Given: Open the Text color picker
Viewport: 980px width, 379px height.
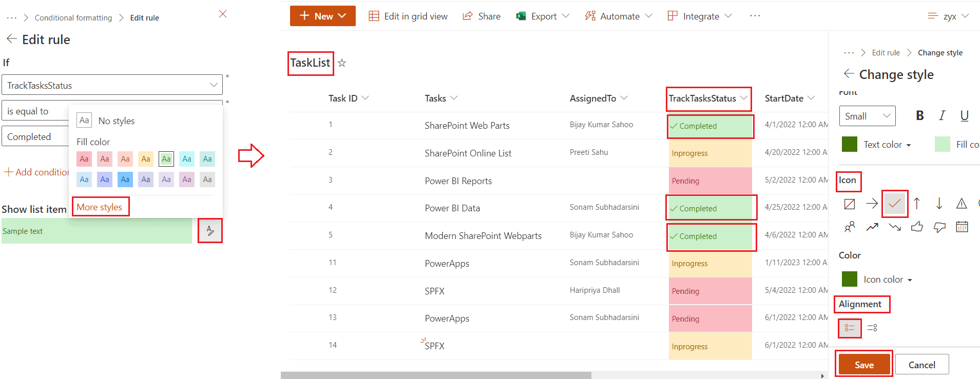Looking at the screenshot, I should click(x=877, y=145).
